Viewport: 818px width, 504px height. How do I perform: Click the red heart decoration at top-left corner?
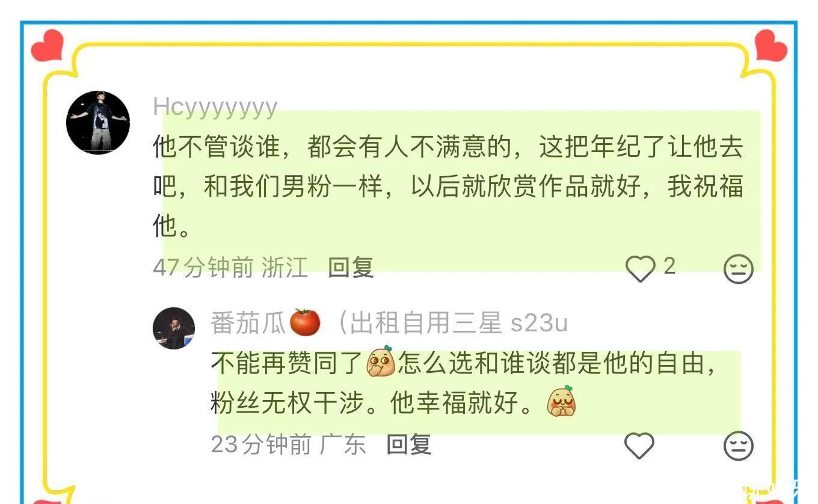(47, 46)
